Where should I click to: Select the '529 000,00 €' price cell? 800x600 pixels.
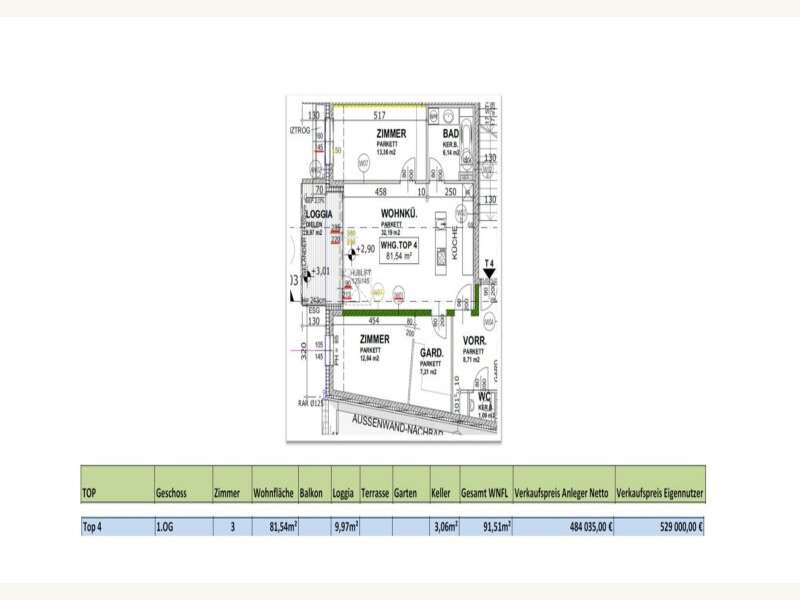click(x=660, y=527)
